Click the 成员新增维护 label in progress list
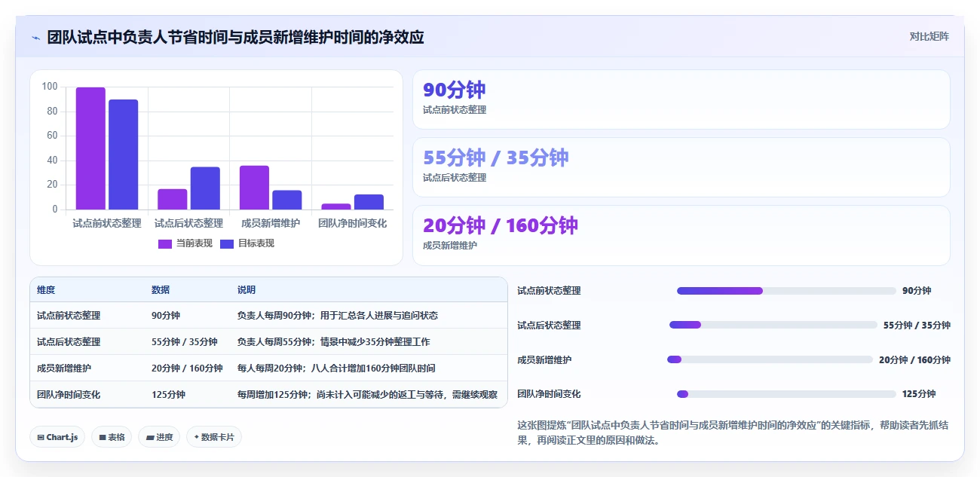 coord(544,360)
